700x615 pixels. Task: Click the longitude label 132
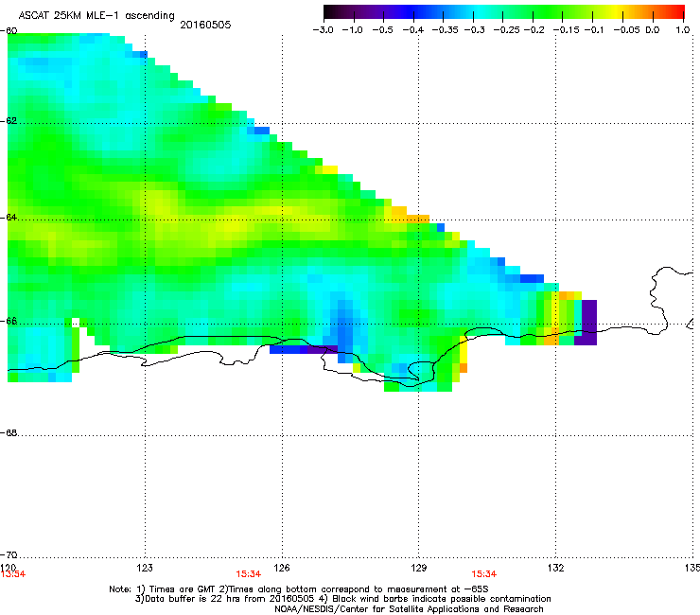coord(556,568)
